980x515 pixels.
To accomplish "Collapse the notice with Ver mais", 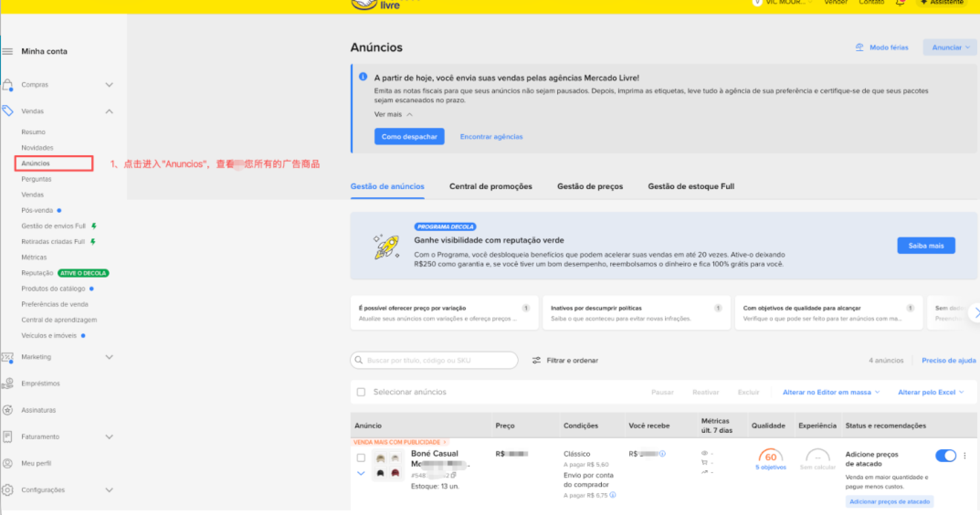I will click(x=394, y=114).
